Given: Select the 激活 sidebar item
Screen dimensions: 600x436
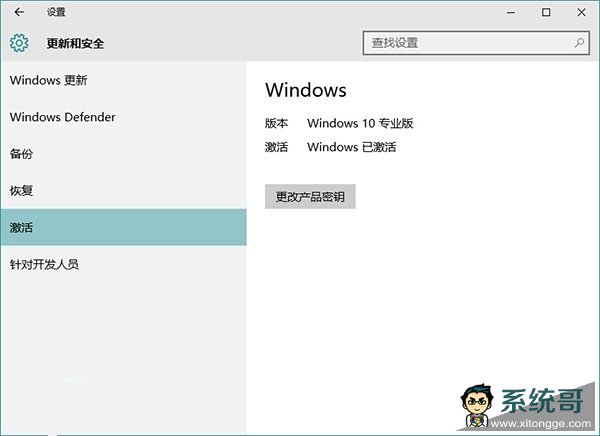Looking at the screenshot, I should [124, 227].
